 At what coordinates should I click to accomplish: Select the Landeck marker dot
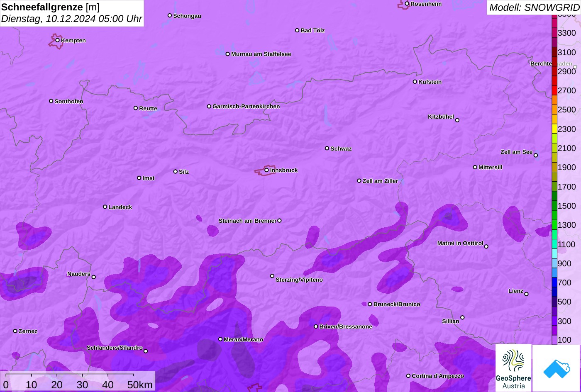[105, 207]
